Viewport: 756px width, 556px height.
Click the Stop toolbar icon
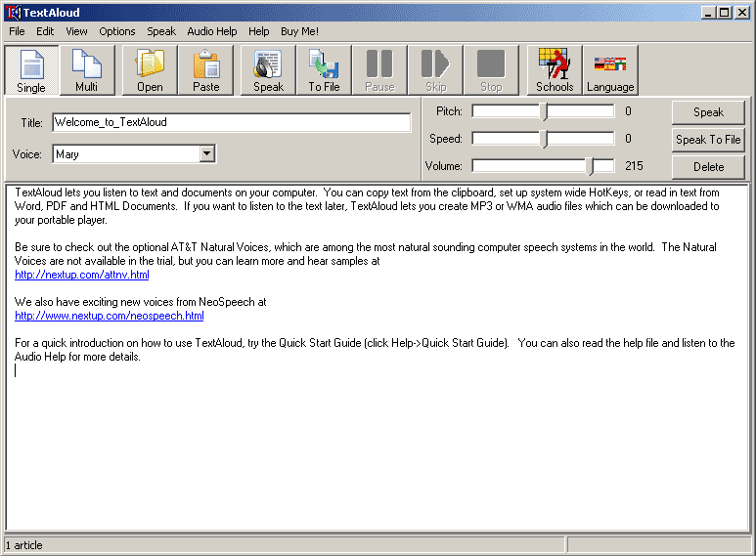(491, 70)
